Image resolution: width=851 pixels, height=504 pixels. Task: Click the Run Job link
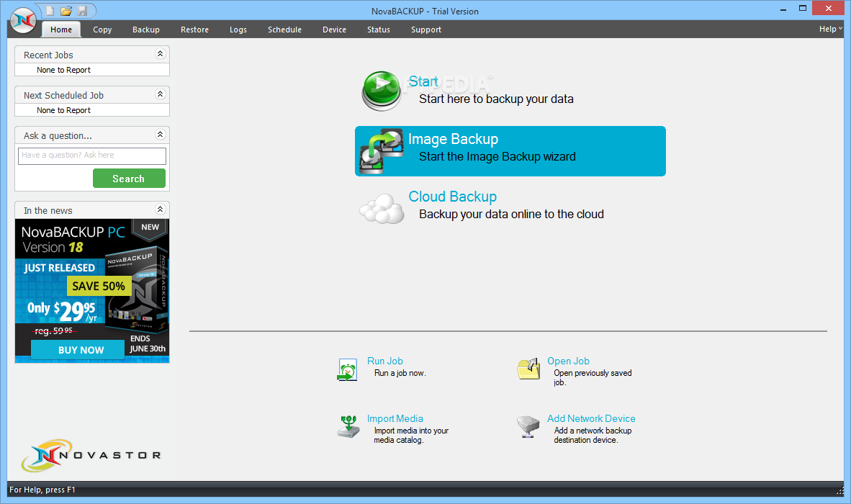[x=384, y=361]
